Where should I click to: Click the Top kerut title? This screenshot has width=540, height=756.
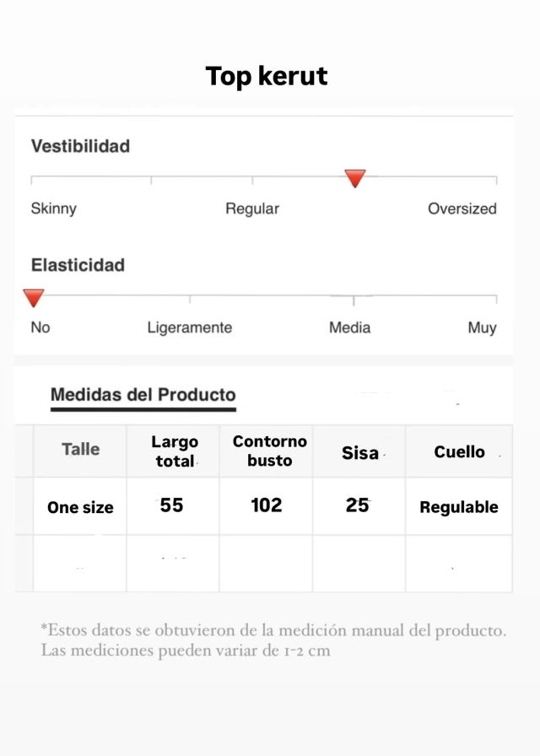click(x=267, y=76)
